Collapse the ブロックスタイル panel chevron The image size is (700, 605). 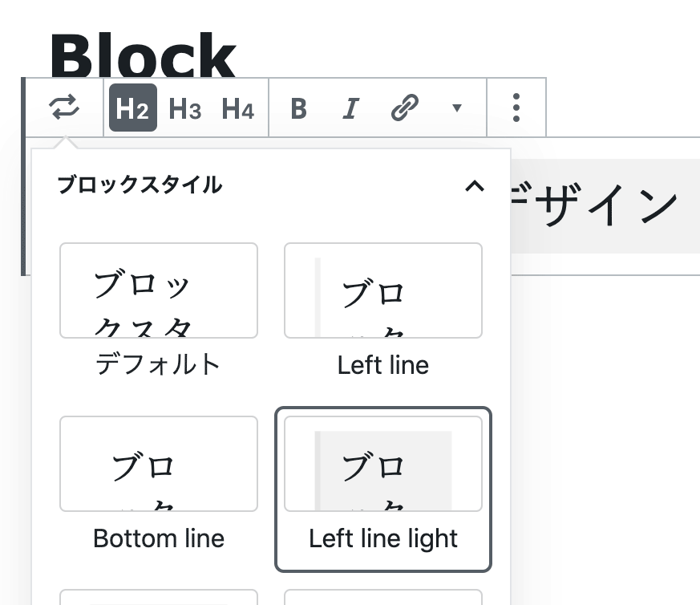click(x=475, y=185)
